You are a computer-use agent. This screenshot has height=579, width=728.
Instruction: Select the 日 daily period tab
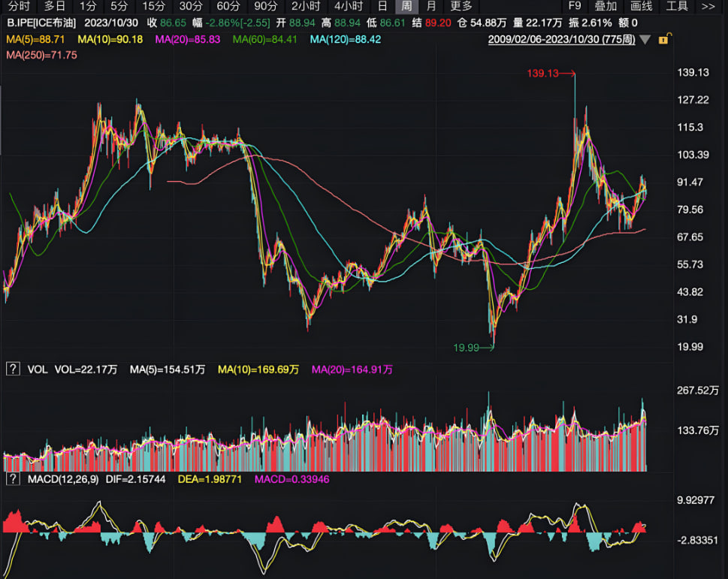(382, 6)
